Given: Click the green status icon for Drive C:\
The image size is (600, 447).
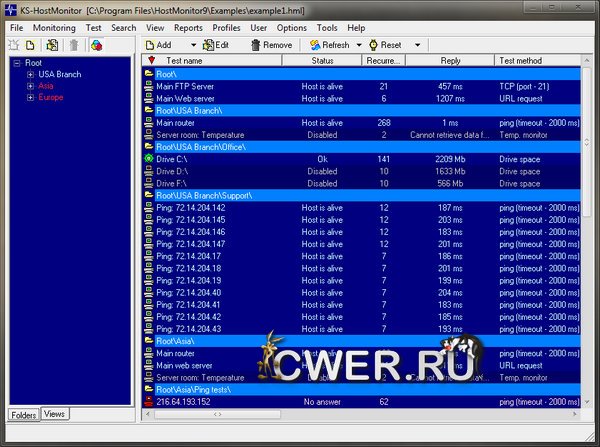Looking at the screenshot, I should [149, 159].
